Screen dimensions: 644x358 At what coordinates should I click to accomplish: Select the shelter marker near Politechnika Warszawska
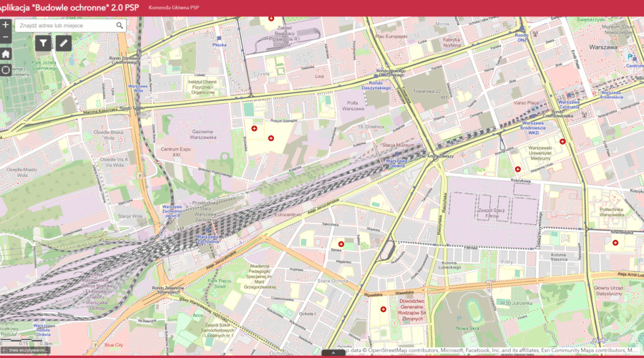coord(615,243)
